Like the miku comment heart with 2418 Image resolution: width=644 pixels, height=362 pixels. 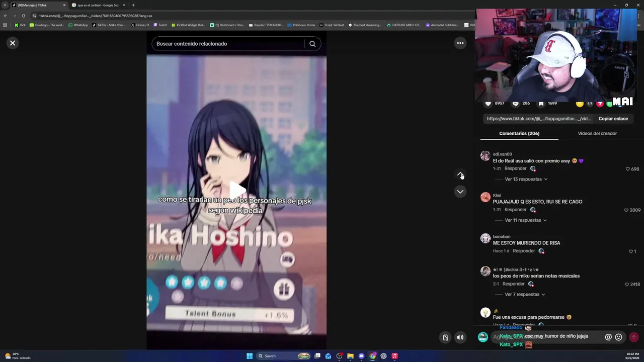tap(626, 285)
